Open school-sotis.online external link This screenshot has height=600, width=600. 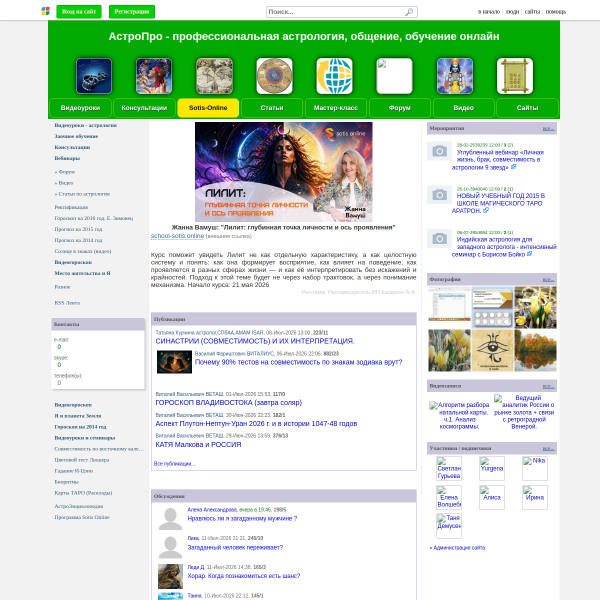click(177, 236)
